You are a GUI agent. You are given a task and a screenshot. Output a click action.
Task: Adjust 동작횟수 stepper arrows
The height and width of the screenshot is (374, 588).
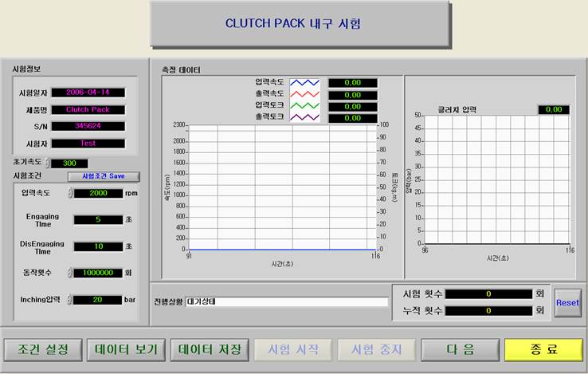(x=70, y=273)
